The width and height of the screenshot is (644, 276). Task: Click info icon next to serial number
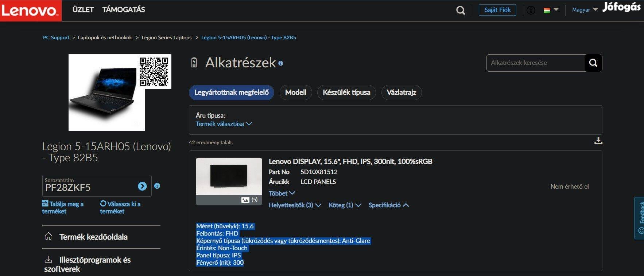click(x=157, y=186)
